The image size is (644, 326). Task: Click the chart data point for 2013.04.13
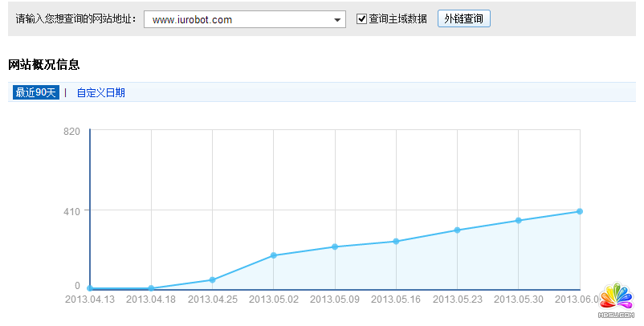click(x=90, y=288)
